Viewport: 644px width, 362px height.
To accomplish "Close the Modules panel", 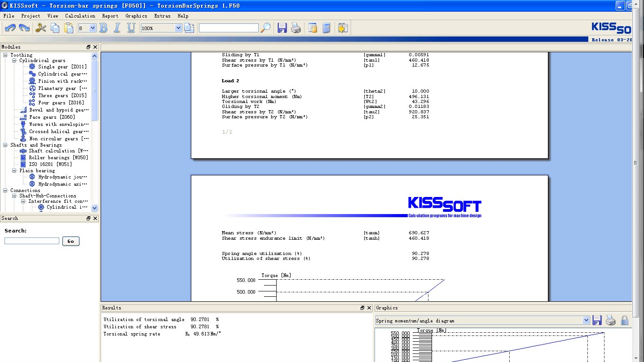I will tap(95, 47).
